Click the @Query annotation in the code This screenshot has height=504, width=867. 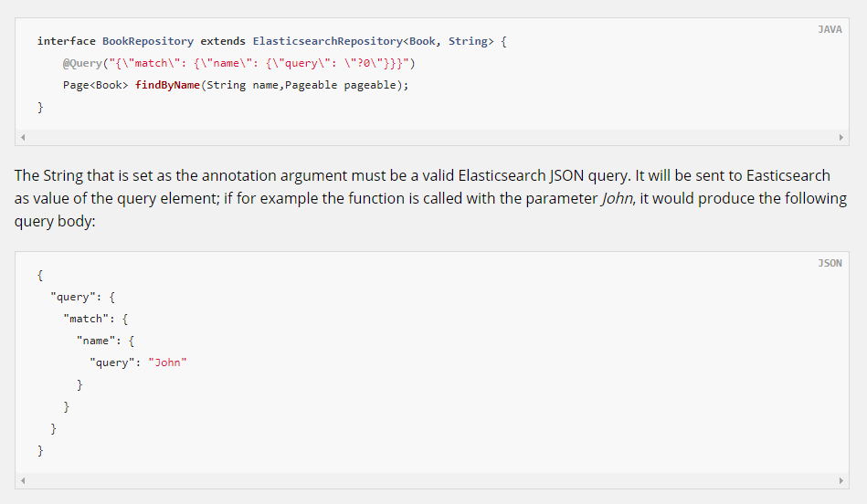pyautogui.click(x=82, y=63)
